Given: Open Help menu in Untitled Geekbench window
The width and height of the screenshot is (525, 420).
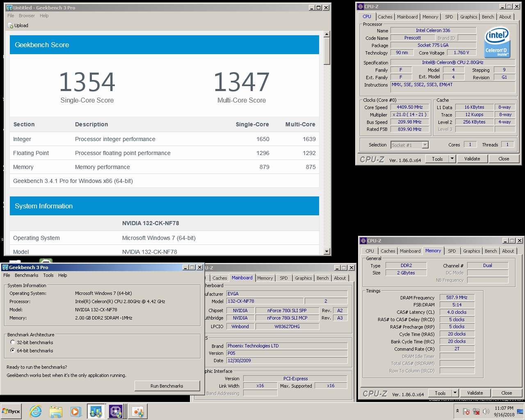Looking at the screenshot, I should point(44,16).
